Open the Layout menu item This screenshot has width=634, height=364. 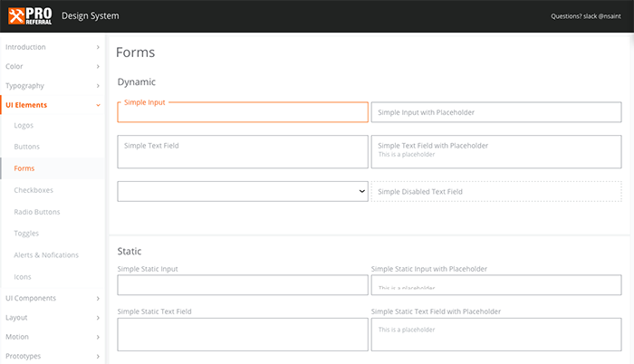[x=53, y=318]
